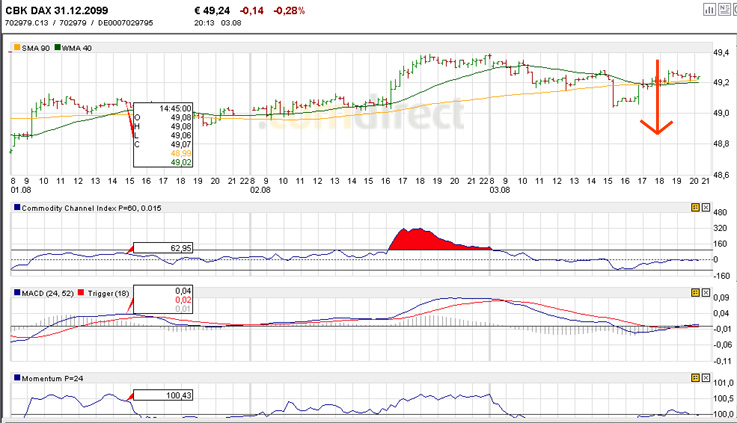This screenshot has height=423, width=737.
Task: Click the 480 CCI axis label
Action: click(720, 212)
